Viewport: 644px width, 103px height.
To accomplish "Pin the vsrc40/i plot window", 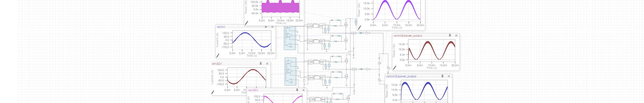I will [x=297, y=90].
